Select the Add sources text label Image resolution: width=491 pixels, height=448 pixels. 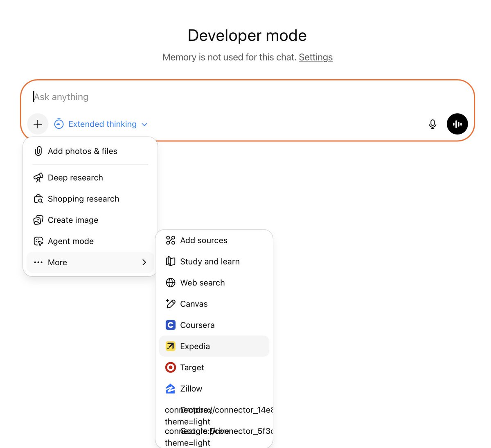tap(204, 240)
